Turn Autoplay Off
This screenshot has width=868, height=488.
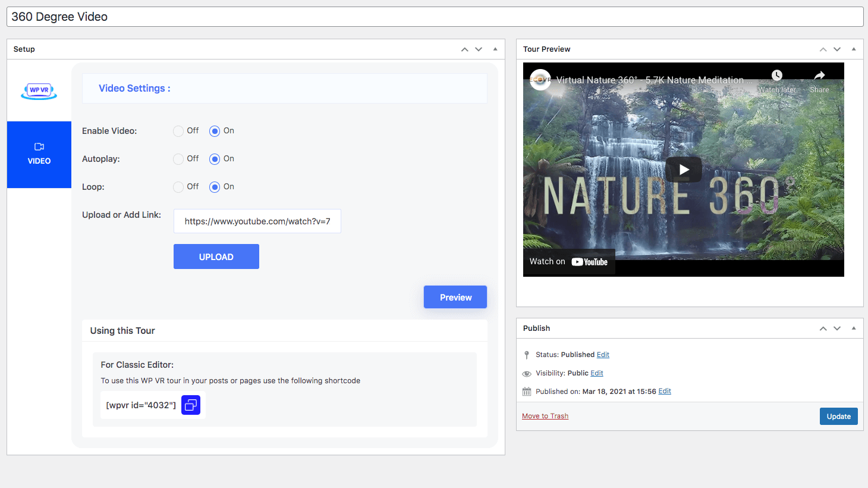pos(178,159)
